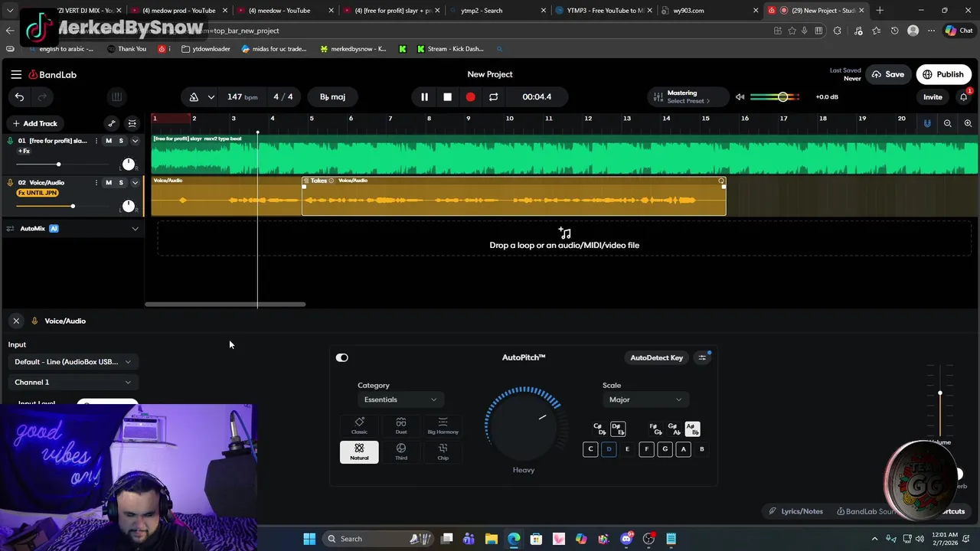Image resolution: width=980 pixels, height=551 pixels.
Task: Click the AutoDetect Key button
Action: pyautogui.click(x=656, y=357)
